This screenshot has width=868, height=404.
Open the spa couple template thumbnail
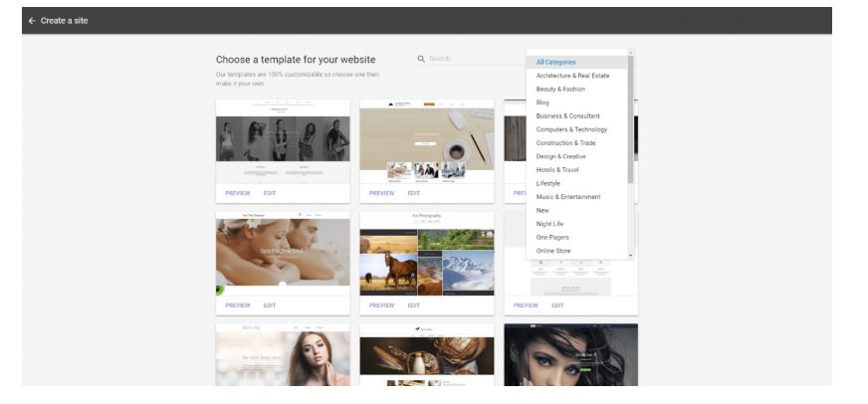click(283, 254)
